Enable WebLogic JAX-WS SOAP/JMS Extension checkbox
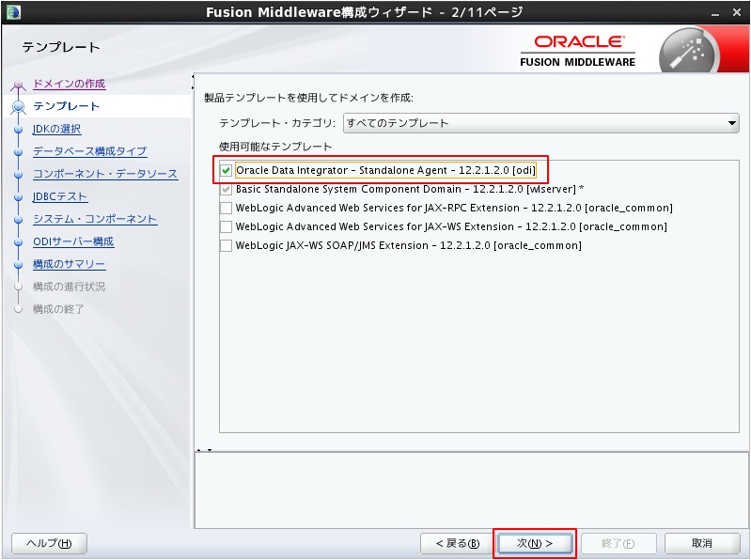This screenshot has width=751, height=560. (x=227, y=245)
